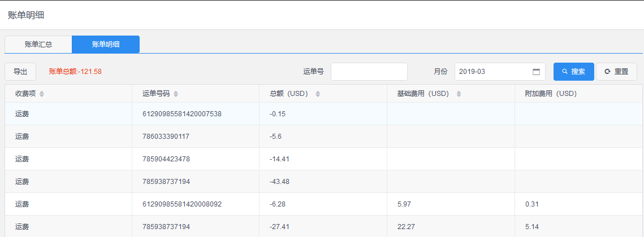Select row with waybill 786033390117
The height and width of the screenshot is (237, 644).
[323, 137]
